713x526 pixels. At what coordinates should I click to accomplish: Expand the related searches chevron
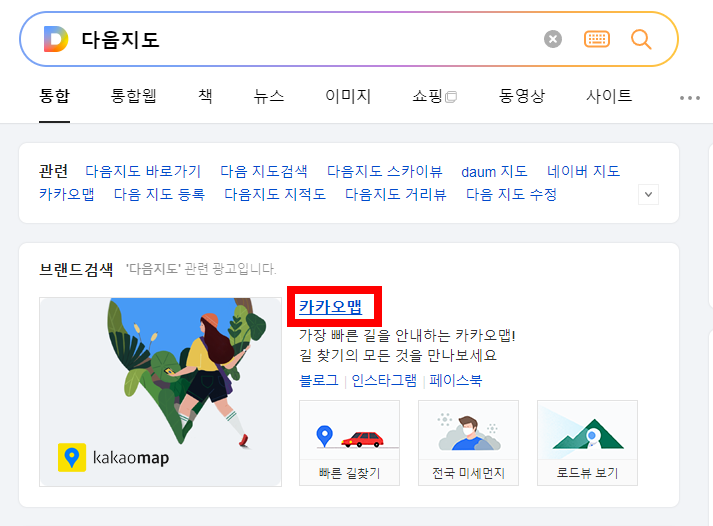[648, 195]
